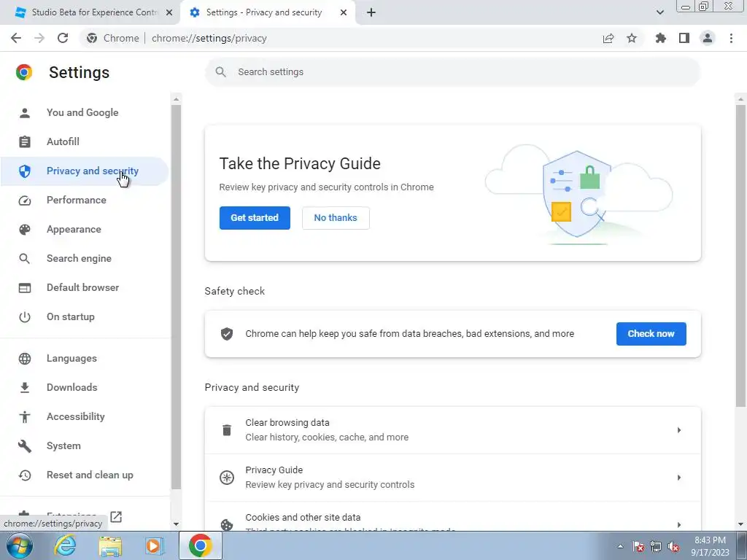Go back with the browser back arrow
Screen dimensions: 747x560
[x=16, y=38]
